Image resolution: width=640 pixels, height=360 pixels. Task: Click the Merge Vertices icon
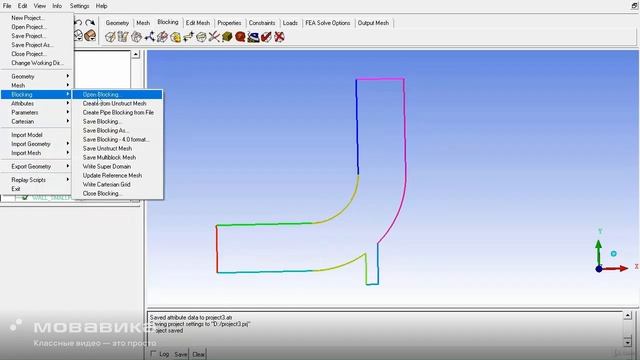[136, 37]
